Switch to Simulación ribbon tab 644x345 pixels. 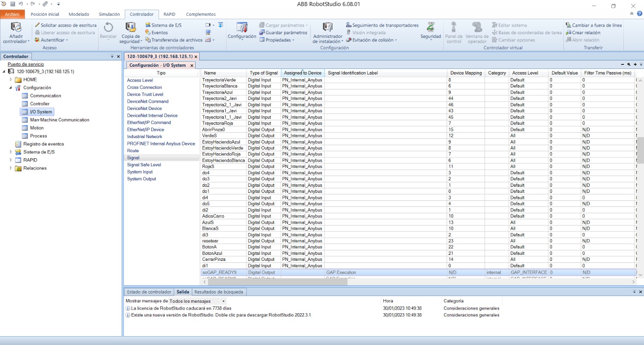click(109, 14)
